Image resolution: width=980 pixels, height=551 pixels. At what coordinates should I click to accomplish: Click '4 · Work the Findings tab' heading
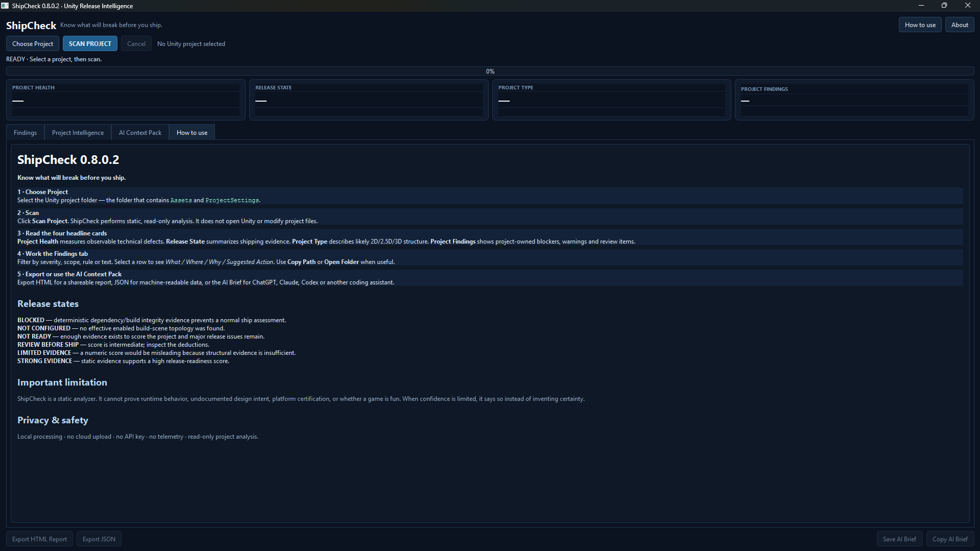[x=53, y=254]
